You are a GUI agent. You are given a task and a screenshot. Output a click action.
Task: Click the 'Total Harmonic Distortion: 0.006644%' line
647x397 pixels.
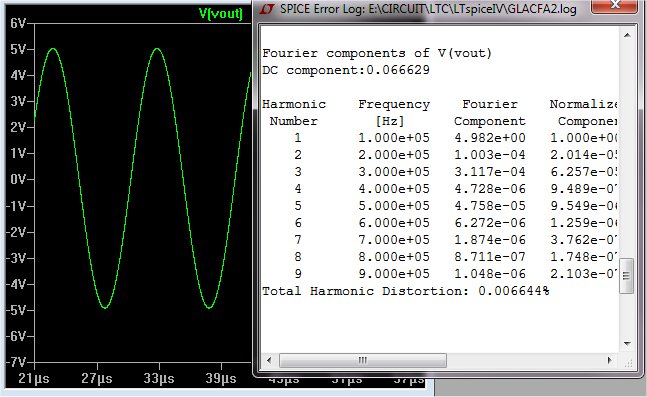tap(406, 291)
